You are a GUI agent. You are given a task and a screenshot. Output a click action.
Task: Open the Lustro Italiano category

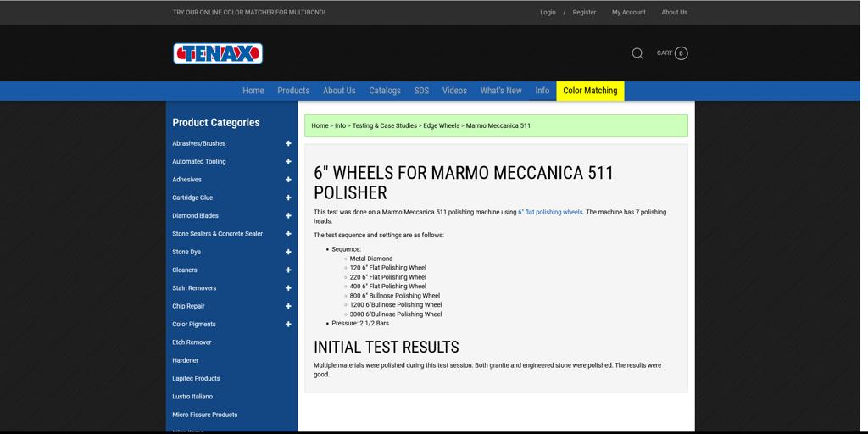click(192, 397)
